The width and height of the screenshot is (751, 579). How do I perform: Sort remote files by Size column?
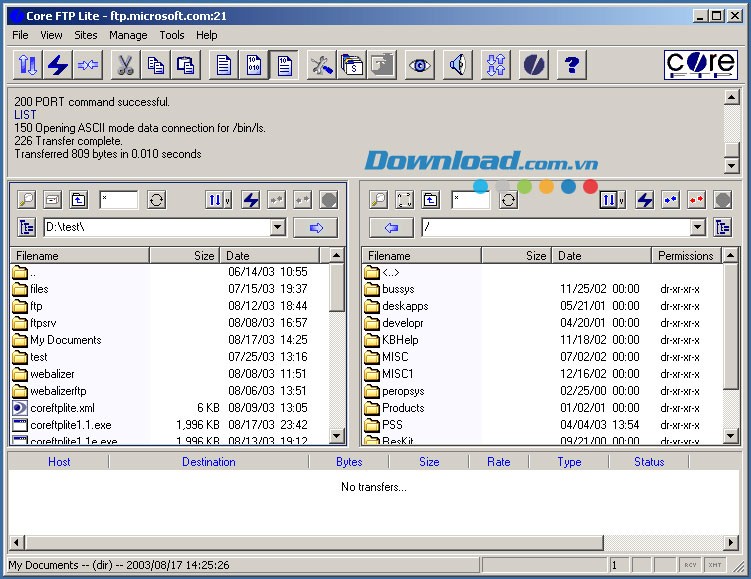pyautogui.click(x=516, y=256)
